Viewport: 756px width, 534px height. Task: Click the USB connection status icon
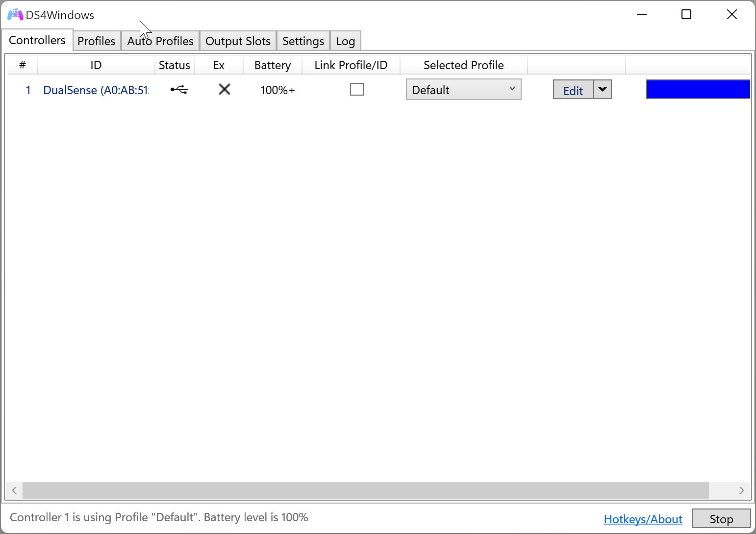click(x=179, y=90)
